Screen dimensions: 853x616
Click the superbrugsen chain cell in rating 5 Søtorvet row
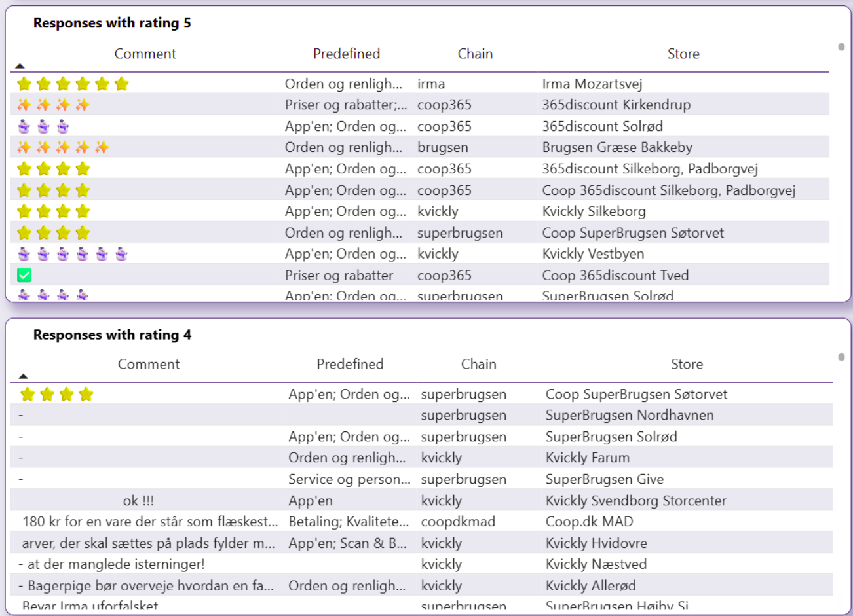460,233
